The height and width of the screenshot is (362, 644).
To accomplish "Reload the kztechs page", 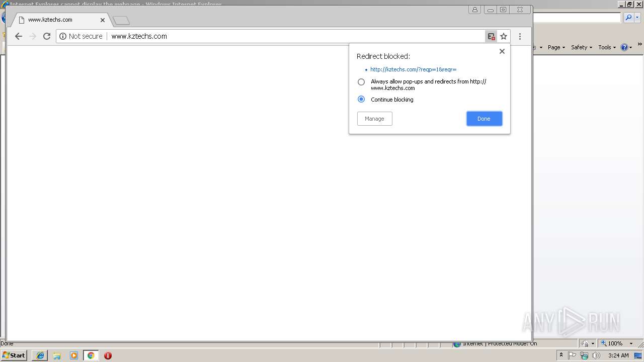I will 47,36.
